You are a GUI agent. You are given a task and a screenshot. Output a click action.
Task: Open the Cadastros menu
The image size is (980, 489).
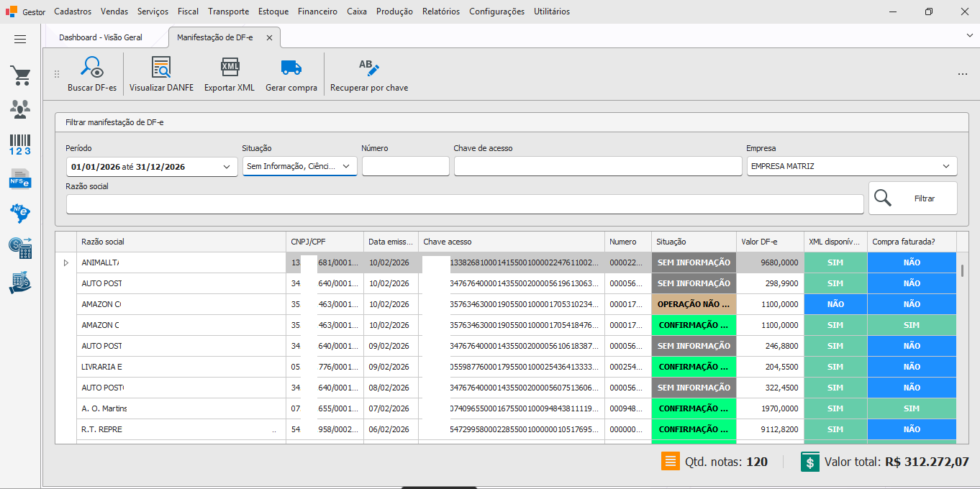click(73, 12)
